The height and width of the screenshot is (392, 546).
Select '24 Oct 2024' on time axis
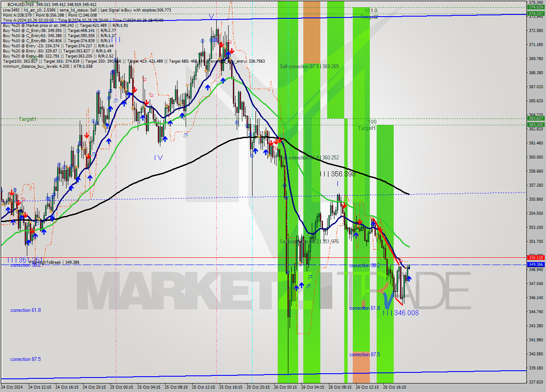[13, 387]
